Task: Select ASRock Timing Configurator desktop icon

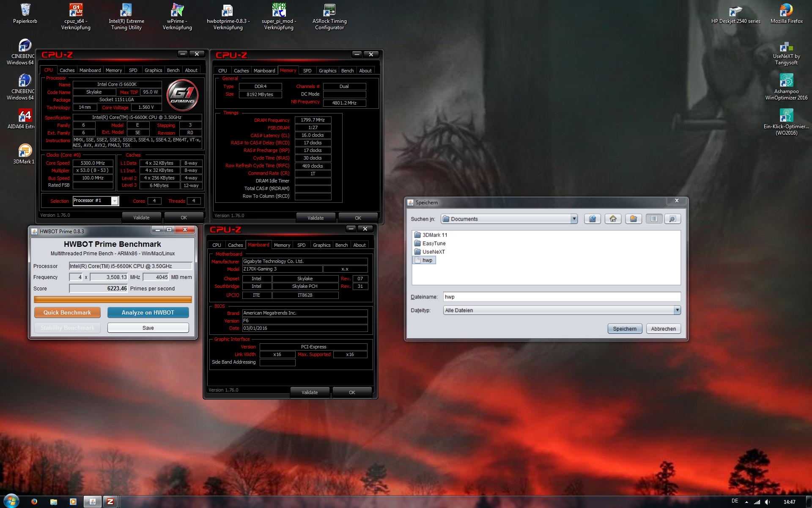Action: pyautogui.click(x=329, y=17)
